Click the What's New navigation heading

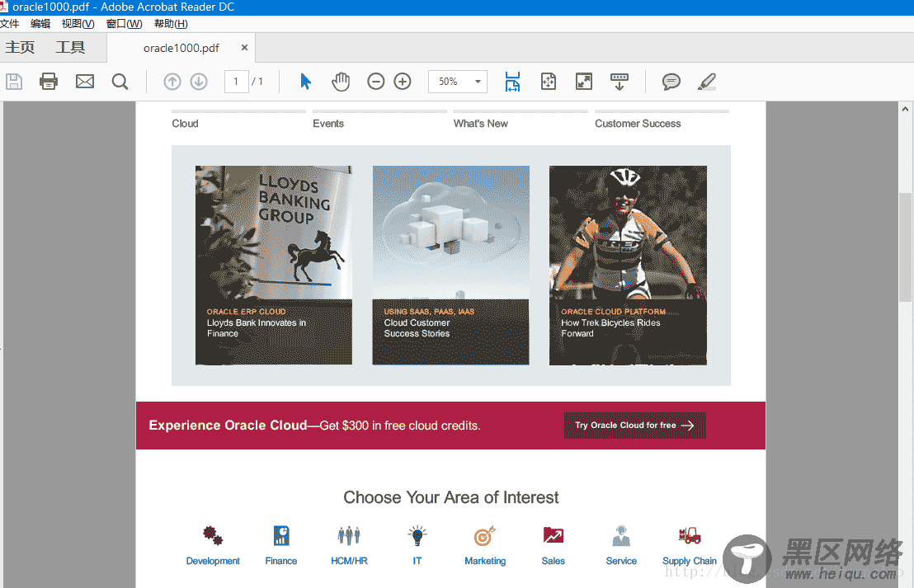(x=481, y=124)
